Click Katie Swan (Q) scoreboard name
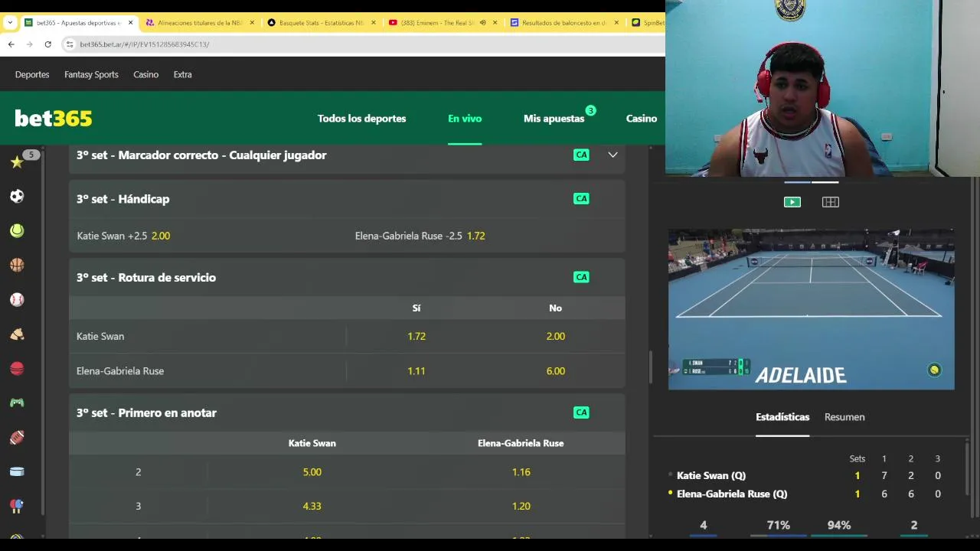Viewport: 980px width, 551px height. 711,475
